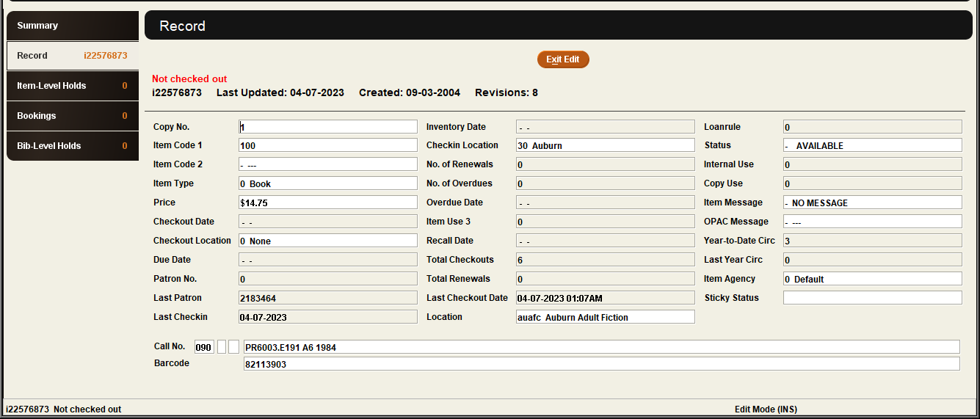Click the Copy Use value field
The width and height of the screenshot is (980, 419).
872,183
